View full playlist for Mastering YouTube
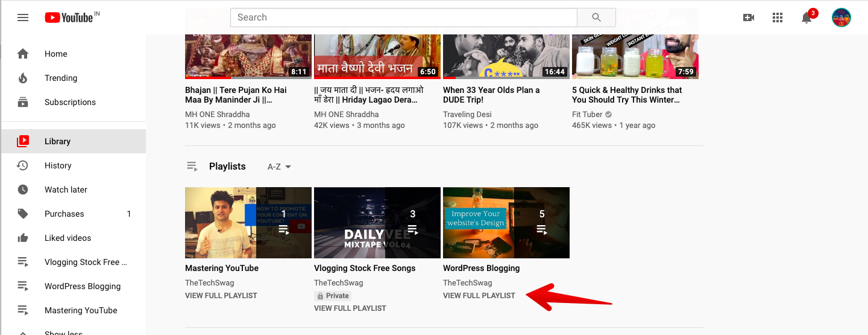The image size is (868, 335). (x=221, y=296)
